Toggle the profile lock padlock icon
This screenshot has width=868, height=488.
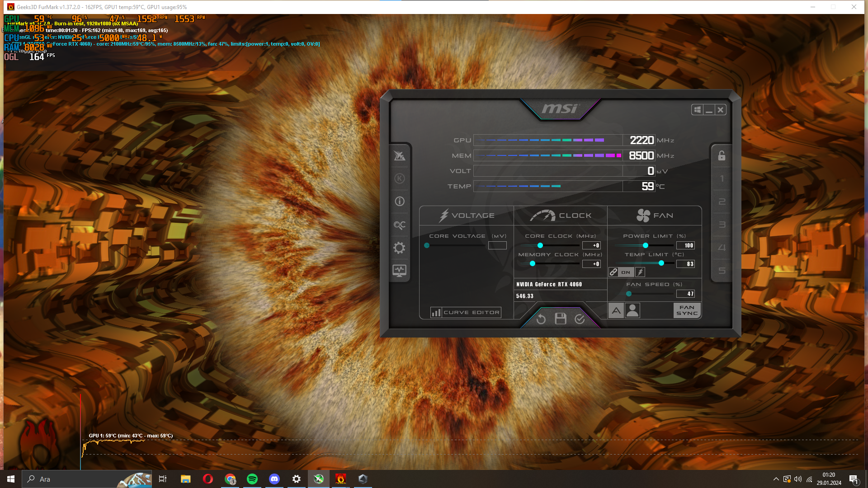[x=722, y=156]
